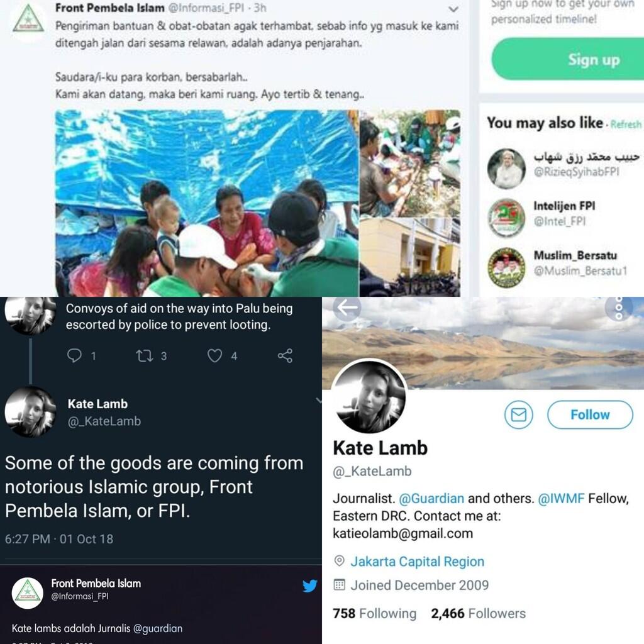Screen dimensions: 644x644
Task: View the 2,466 Followers list
Action: click(478, 614)
